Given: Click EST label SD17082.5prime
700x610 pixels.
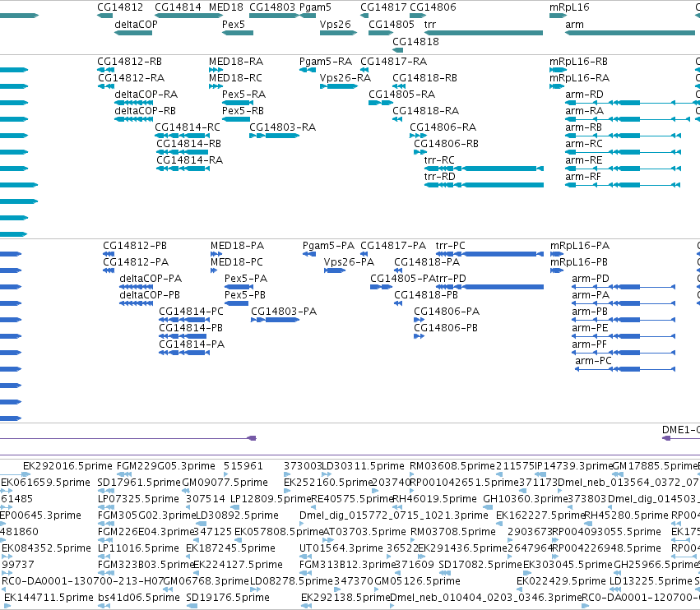Looking at the screenshot, I should click(480, 565).
